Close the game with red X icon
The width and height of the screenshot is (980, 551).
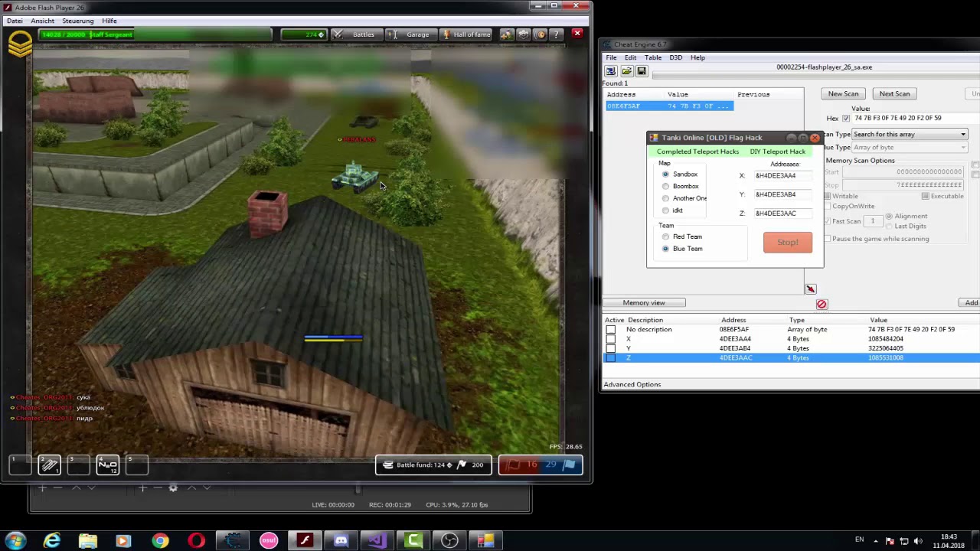click(577, 34)
